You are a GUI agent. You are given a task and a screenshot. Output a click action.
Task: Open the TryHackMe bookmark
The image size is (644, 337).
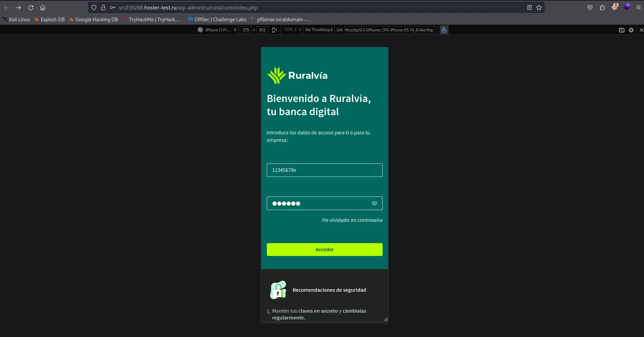[151, 20]
